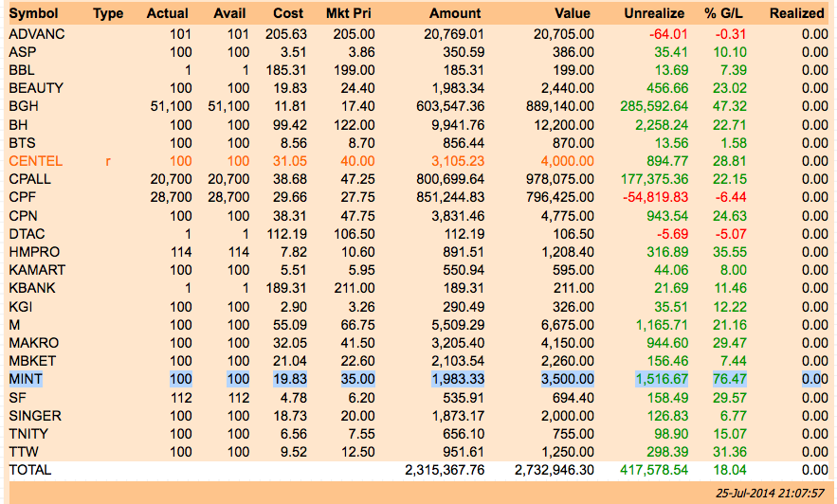Click the CPN symbol
Screen dimensions: 837x504
(23, 216)
